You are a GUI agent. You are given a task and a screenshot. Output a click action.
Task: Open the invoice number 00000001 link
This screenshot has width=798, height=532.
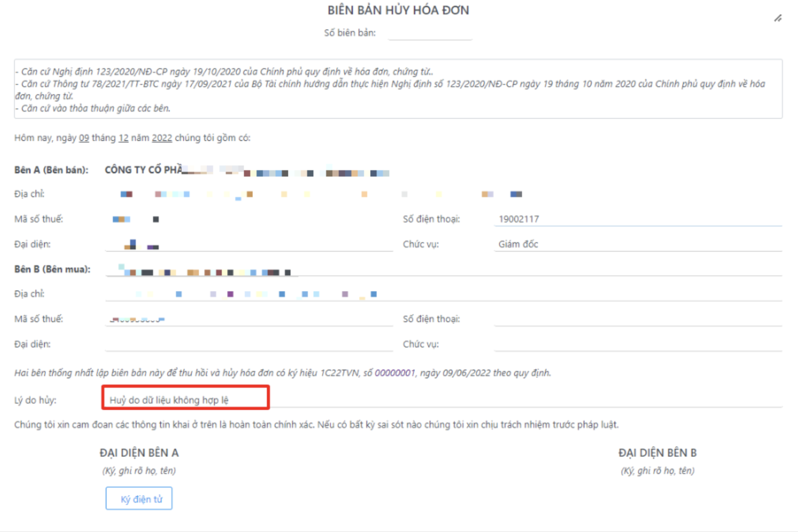395,373
